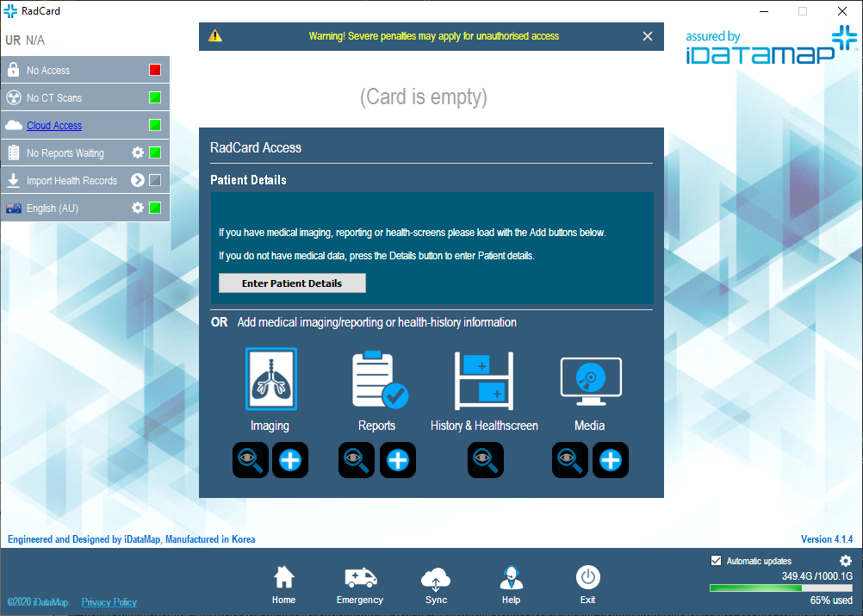
Task: Click the Media disc monitor icon
Action: [590, 380]
